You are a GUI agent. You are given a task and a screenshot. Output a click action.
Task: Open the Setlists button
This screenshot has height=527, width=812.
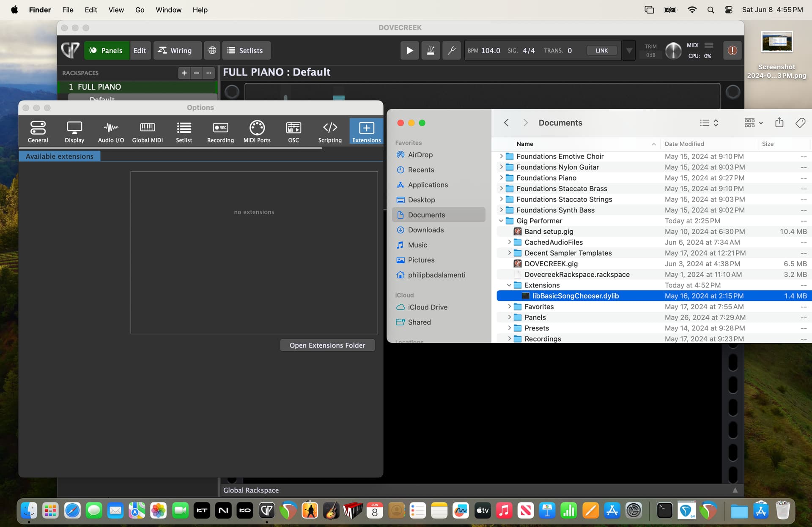[x=246, y=51]
